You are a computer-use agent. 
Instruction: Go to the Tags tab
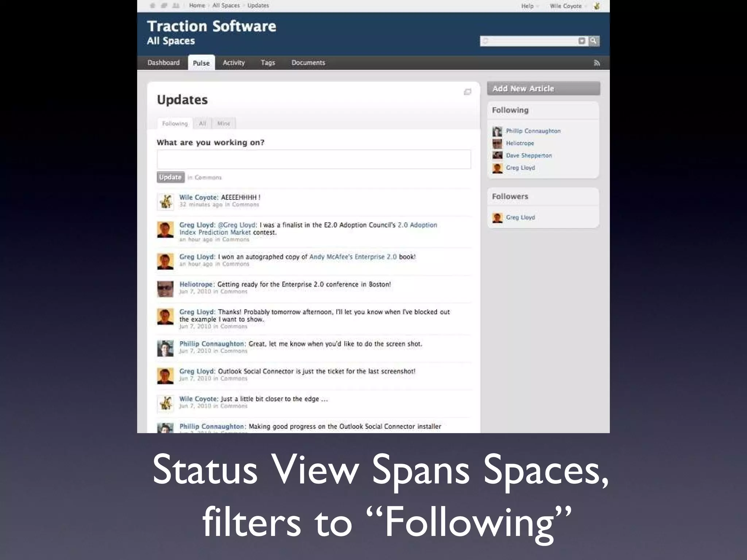(x=268, y=63)
